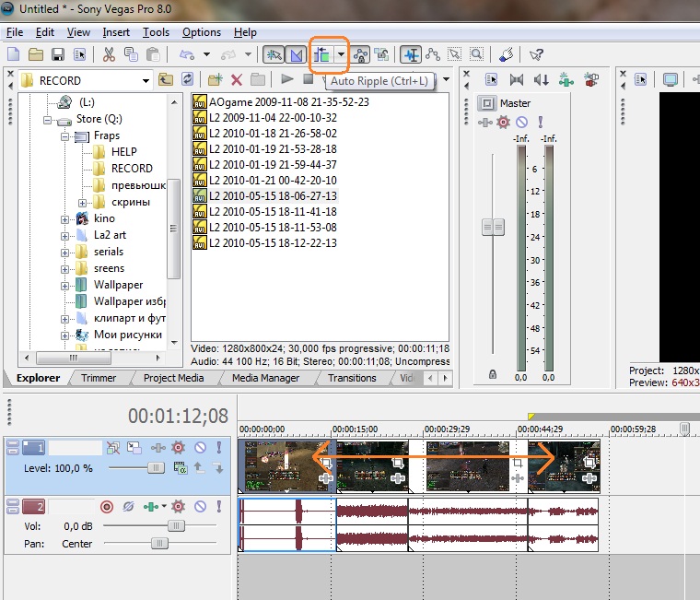Click the Save floppy disk icon
This screenshot has width=700, height=600.
point(57,55)
